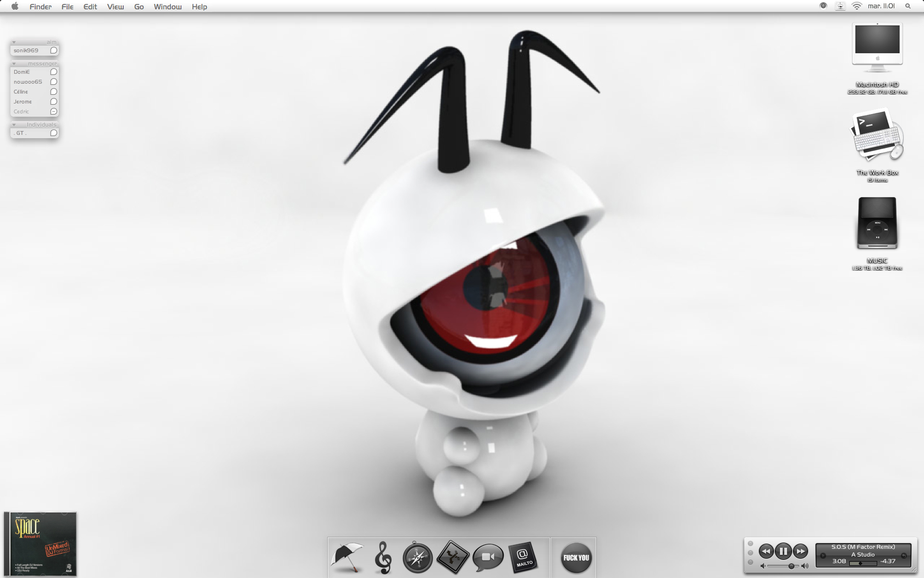The width and height of the screenshot is (924, 578).
Task: Click the S.O.S (M Factor Remix) title
Action: 863,547
